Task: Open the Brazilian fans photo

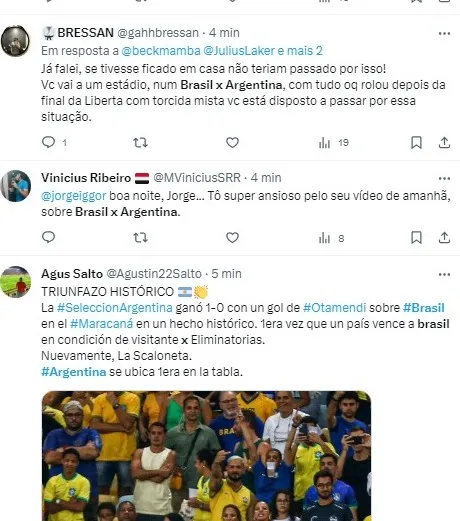Action: 206,456
